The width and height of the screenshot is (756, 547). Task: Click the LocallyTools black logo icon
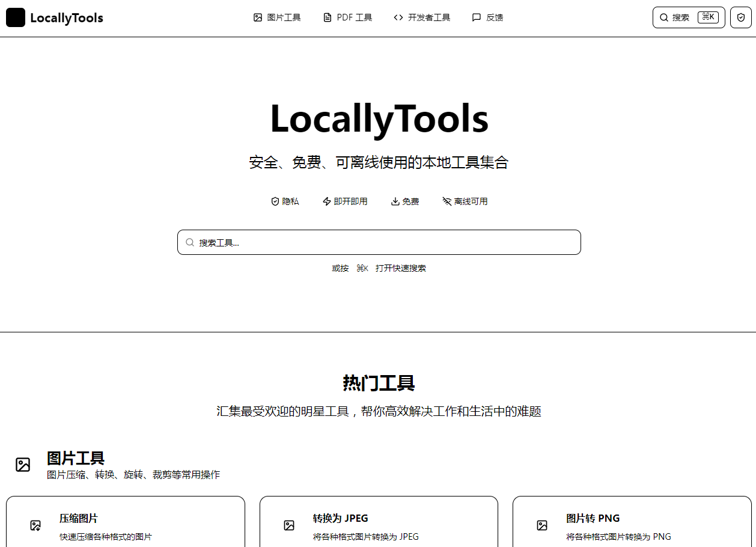[x=16, y=18]
